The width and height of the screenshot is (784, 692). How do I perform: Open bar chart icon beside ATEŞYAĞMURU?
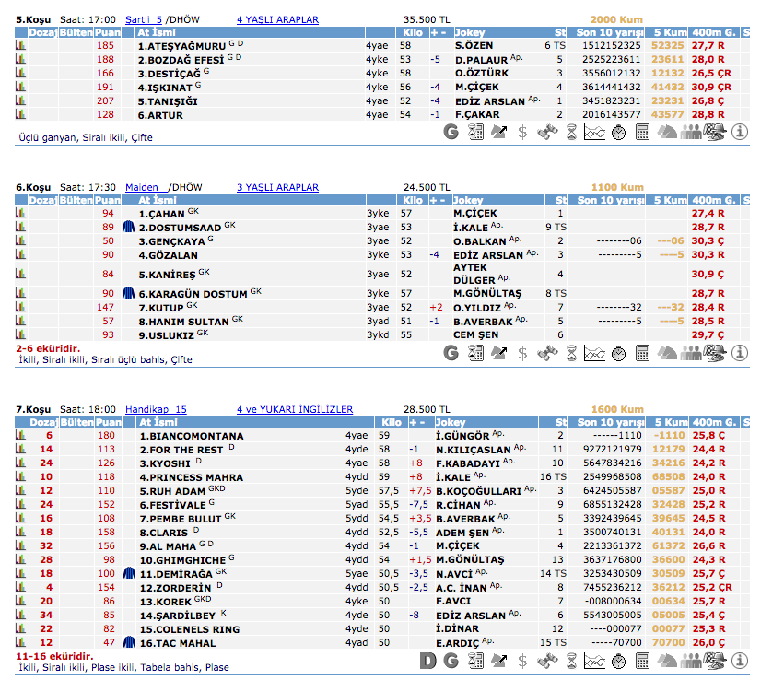[x=19, y=45]
